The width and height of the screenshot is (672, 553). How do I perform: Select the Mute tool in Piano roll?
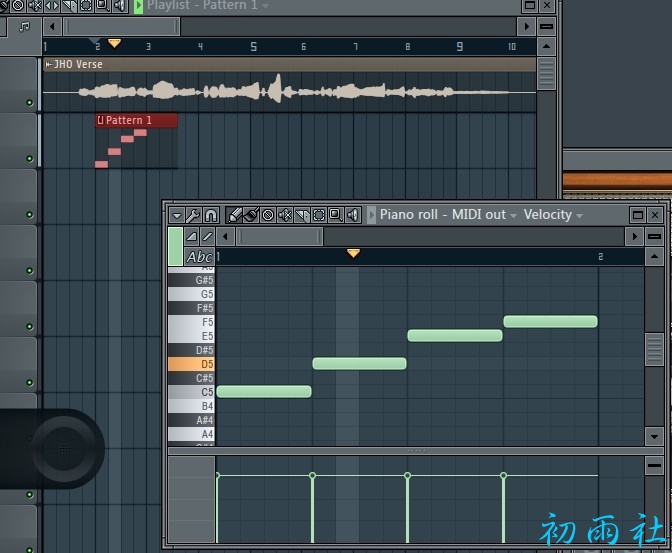point(285,215)
